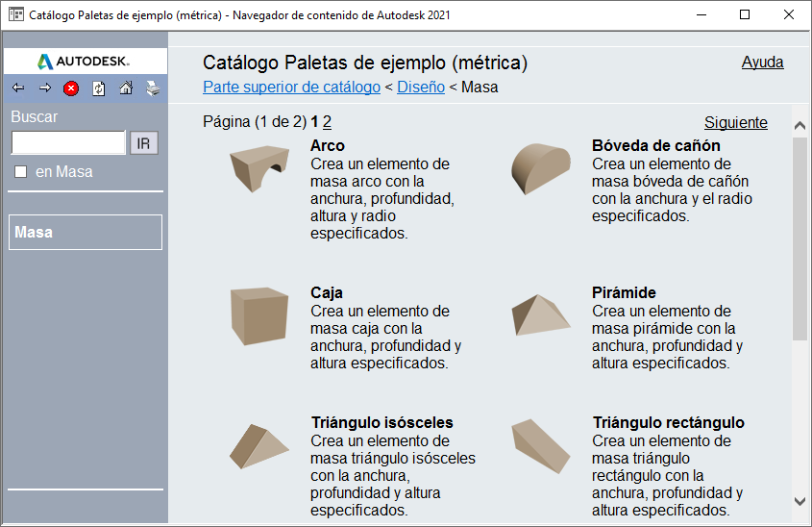
Task: Maximize the content browser window
Action: coord(745,14)
